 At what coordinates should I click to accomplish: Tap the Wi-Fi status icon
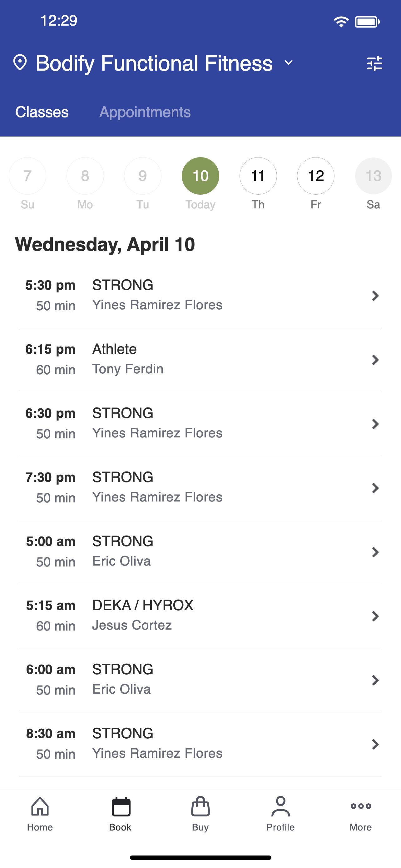click(341, 22)
